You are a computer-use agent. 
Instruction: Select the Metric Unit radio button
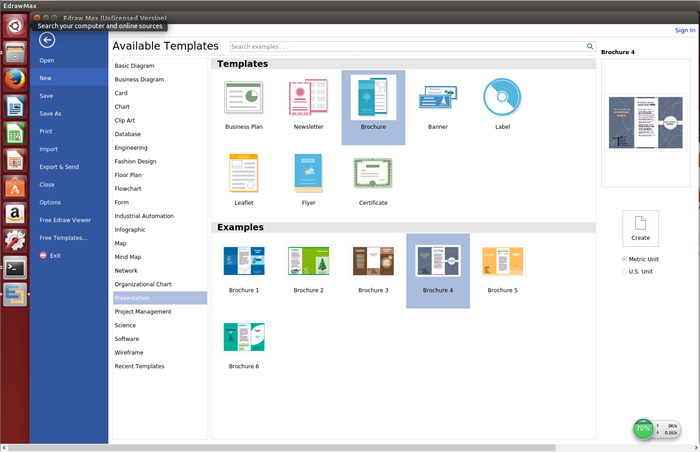(624, 259)
